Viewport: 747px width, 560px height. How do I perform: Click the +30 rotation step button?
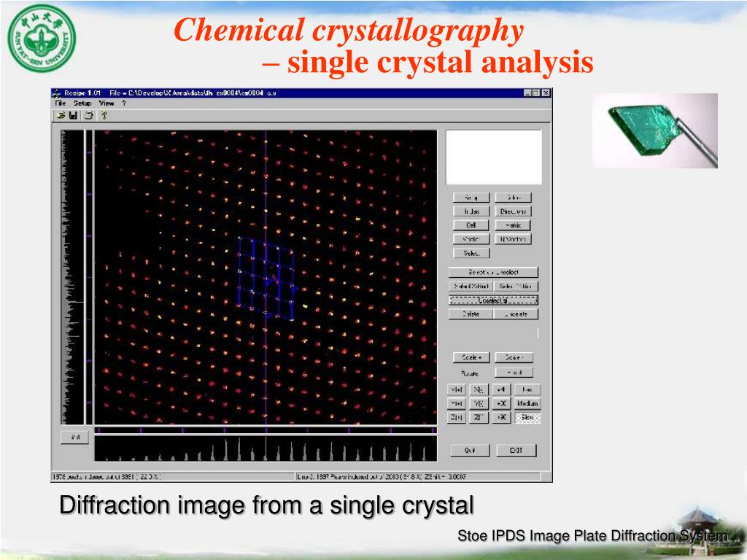click(x=502, y=403)
